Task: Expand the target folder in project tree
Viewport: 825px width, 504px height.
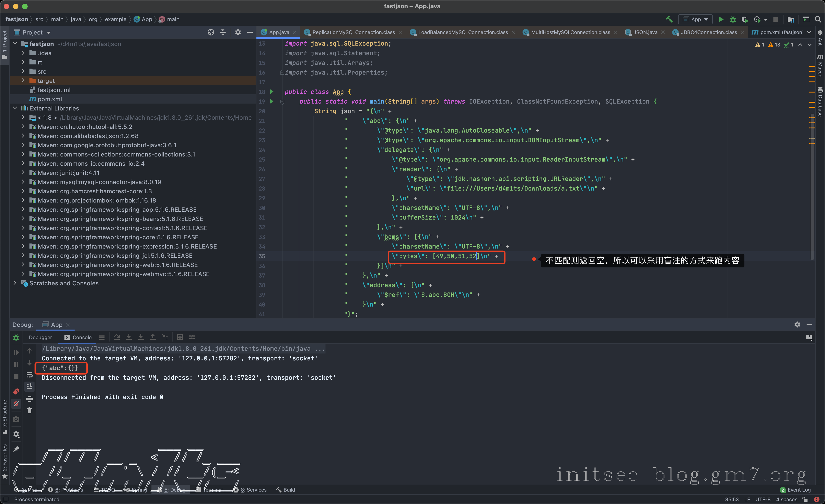Action: tap(23, 81)
